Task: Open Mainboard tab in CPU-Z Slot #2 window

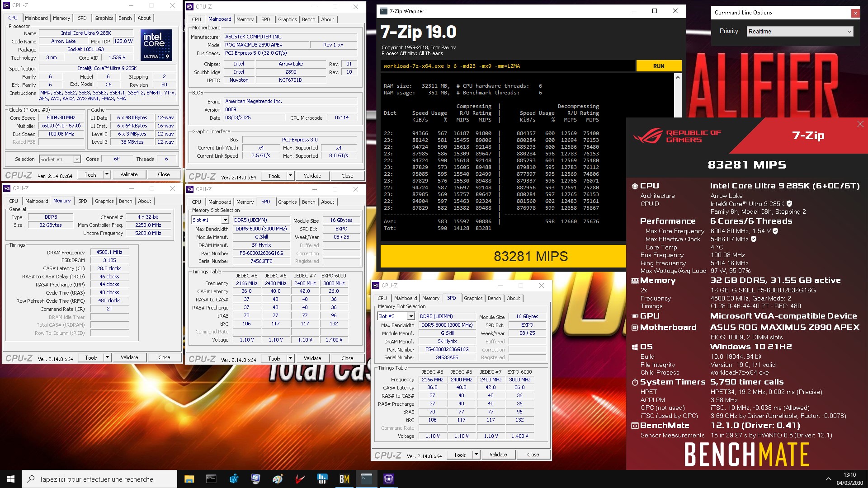Action: (x=406, y=298)
